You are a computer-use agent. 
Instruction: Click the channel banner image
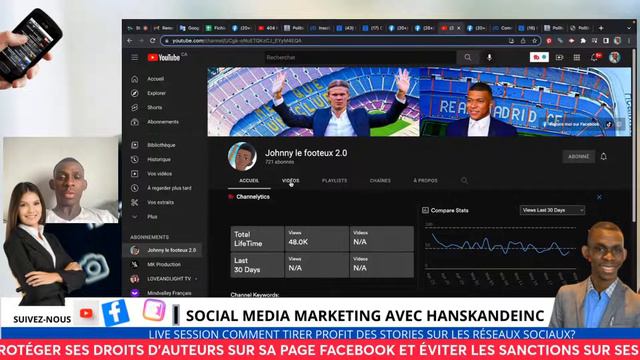(419, 102)
